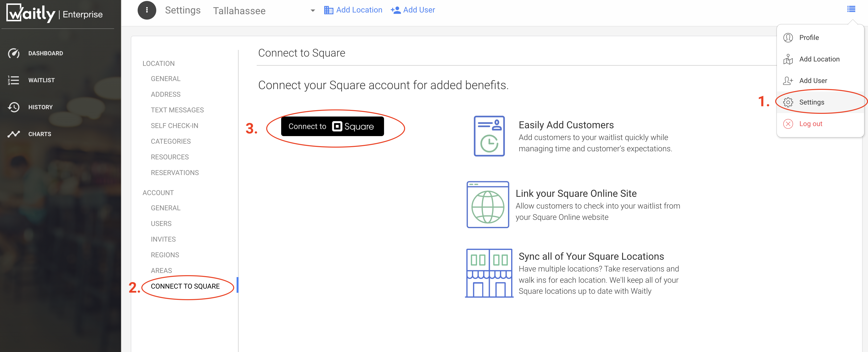Screen dimensions: 868x352
Task: Click the Settings gear icon in dropdown menu
Action: point(788,102)
